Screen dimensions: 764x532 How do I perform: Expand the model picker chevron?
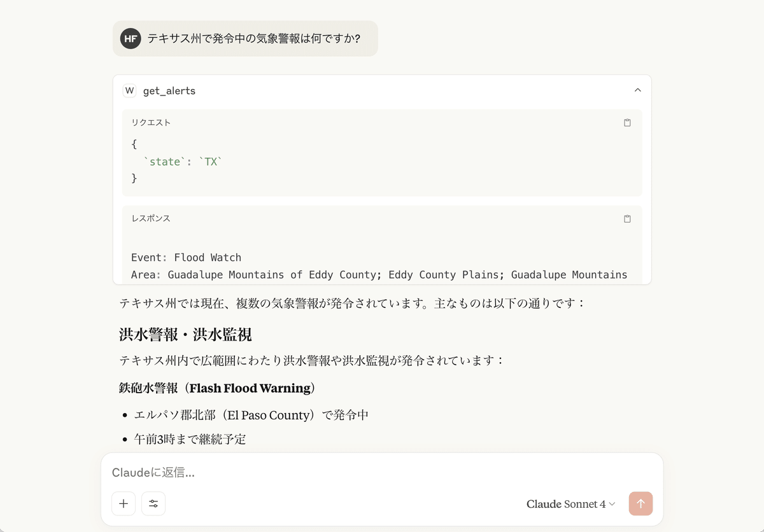(612, 505)
